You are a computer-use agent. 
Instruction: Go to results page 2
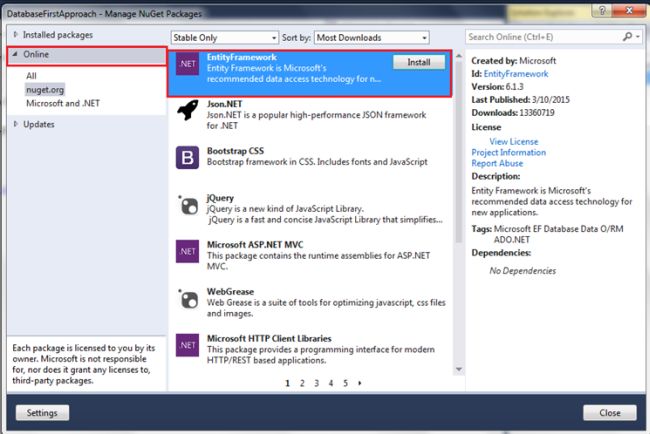(x=302, y=383)
